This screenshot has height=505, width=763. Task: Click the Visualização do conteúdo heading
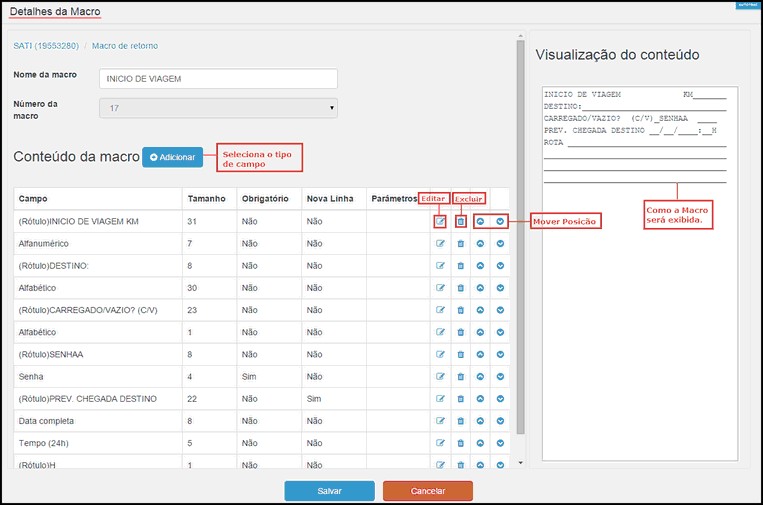pyautogui.click(x=617, y=54)
